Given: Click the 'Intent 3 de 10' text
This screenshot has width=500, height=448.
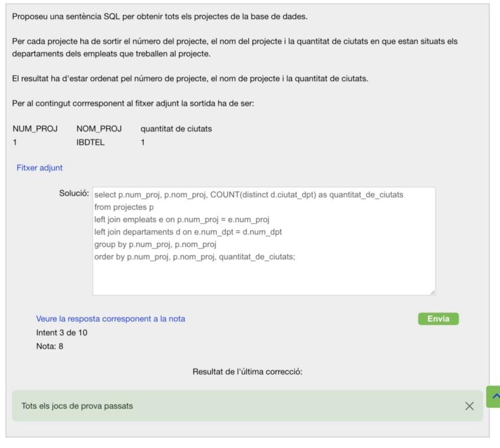Looking at the screenshot, I should [x=62, y=332].
